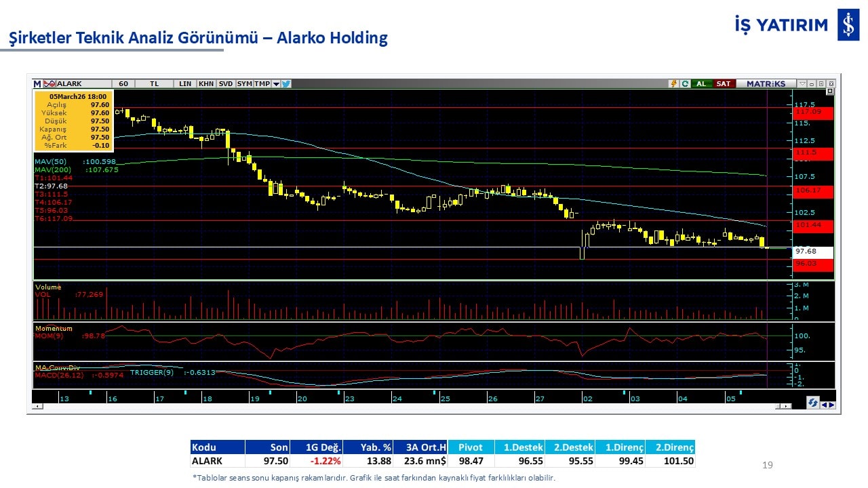Expand the dropdown arrow next to TMP

tap(276, 84)
